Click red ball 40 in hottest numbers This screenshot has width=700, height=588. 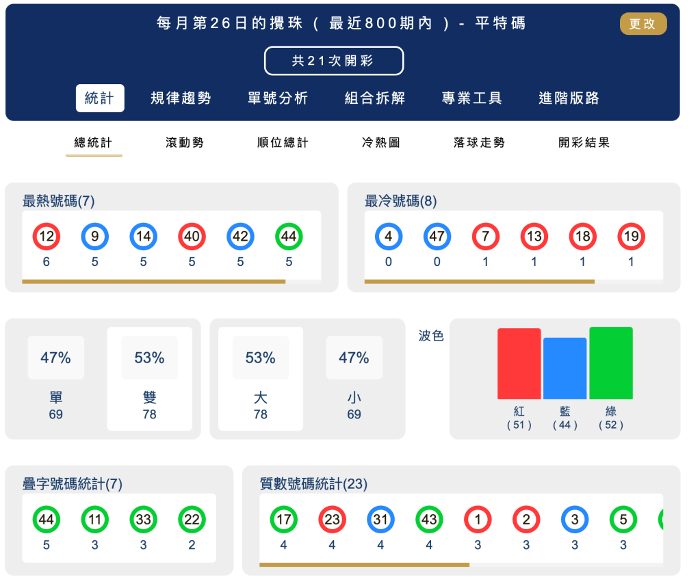click(192, 236)
